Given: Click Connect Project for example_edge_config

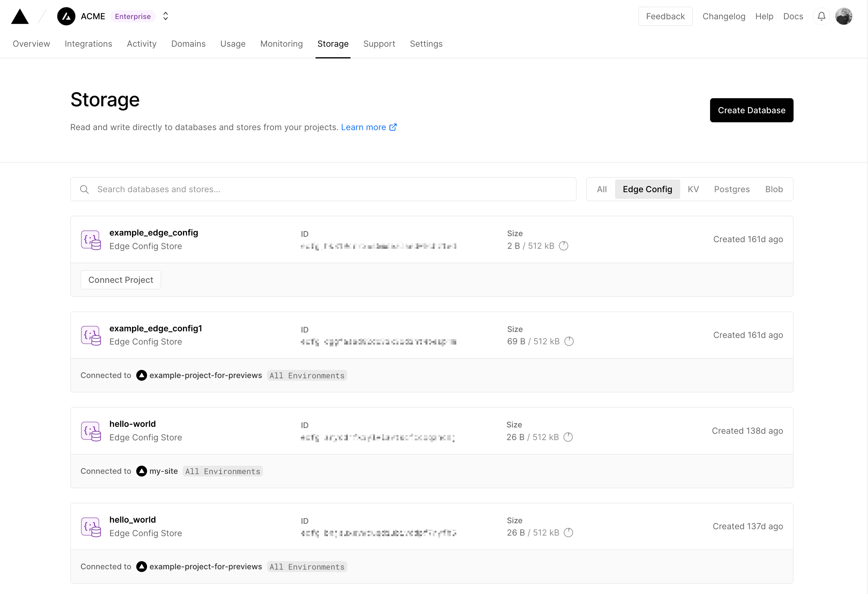Looking at the screenshot, I should pyautogui.click(x=121, y=280).
